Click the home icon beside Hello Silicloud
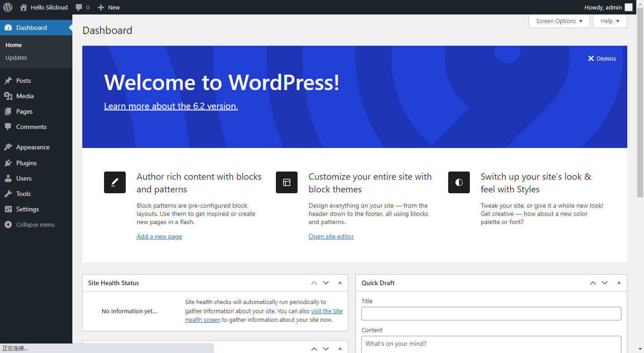The image size is (644, 353). [x=24, y=7]
